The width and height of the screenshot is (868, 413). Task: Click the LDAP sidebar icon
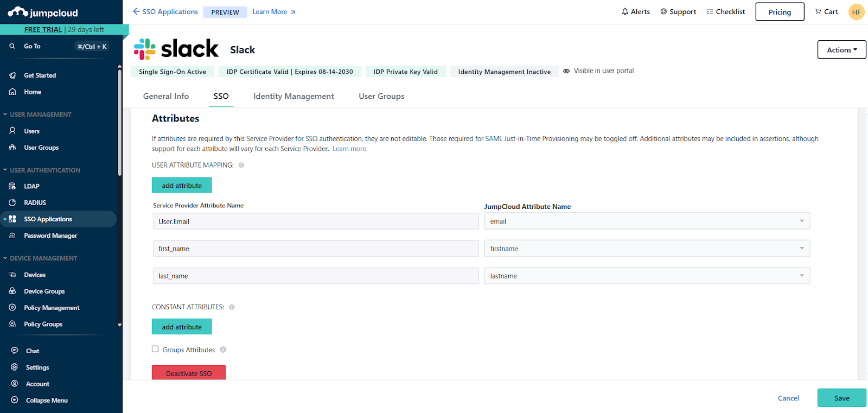(12, 186)
